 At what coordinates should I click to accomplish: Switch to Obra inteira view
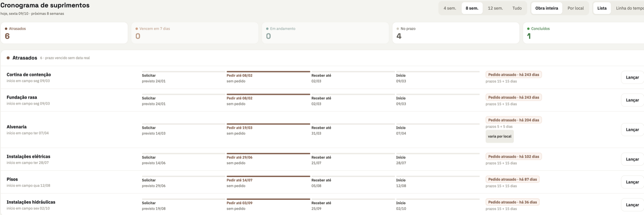click(x=547, y=8)
